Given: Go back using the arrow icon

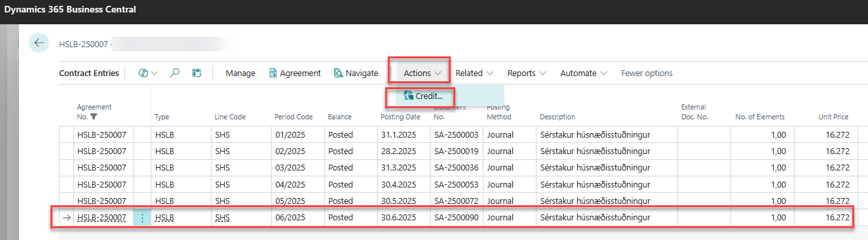Looking at the screenshot, I should pyautogui.click(x=39, y=43).
